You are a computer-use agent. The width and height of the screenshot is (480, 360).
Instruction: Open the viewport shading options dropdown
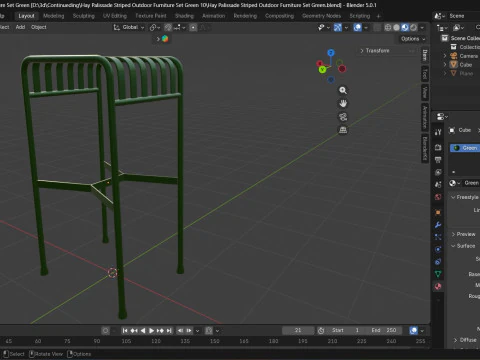pyautogui.click(x=422, y=27)
